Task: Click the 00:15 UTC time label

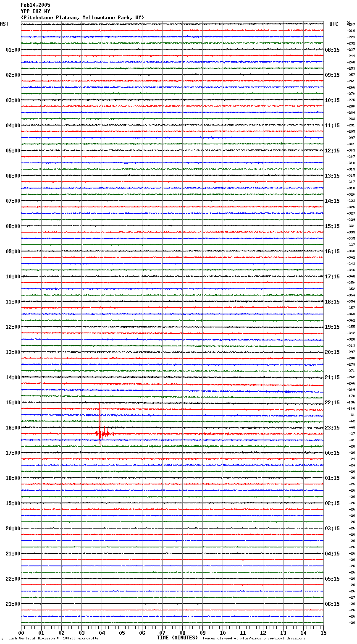Action: coord(332,453)
